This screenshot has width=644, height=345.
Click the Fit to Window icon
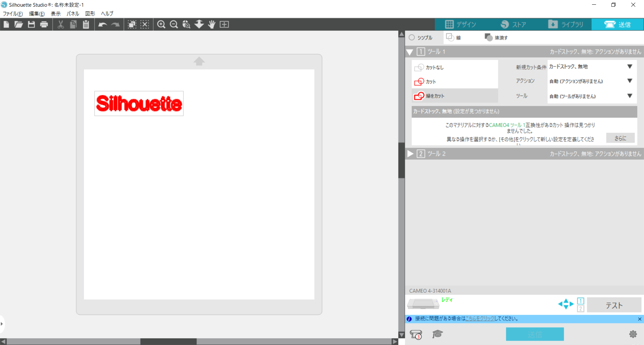224,24
